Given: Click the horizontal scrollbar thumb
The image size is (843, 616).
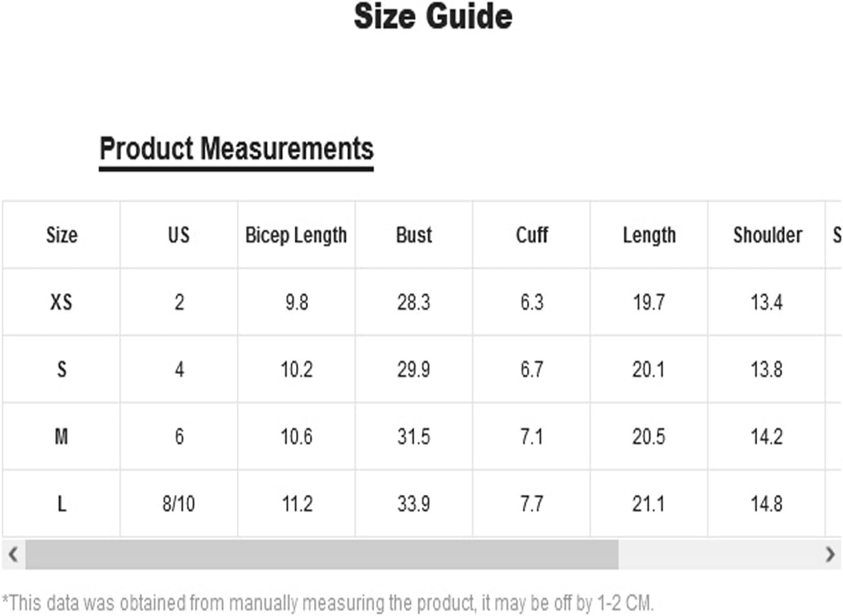Looking at the screenshot, I should coord(322,554).
